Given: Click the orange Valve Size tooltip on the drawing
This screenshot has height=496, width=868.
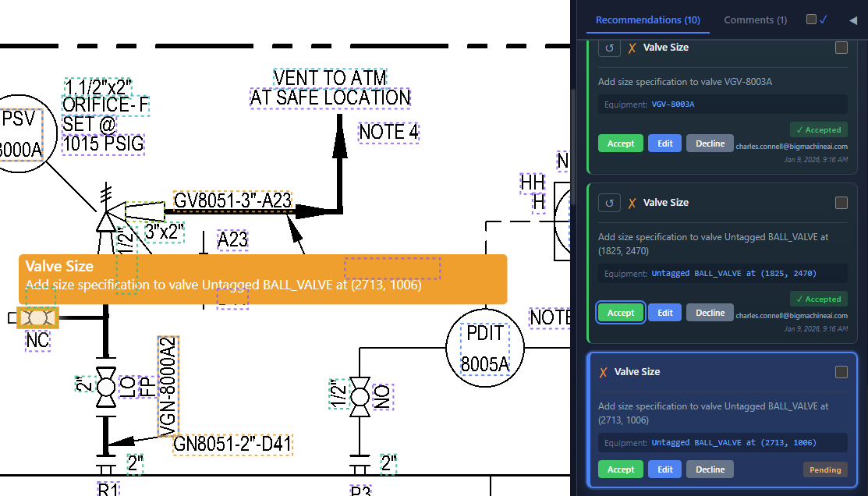Looking at the screenshot, I should coord(263,278).
